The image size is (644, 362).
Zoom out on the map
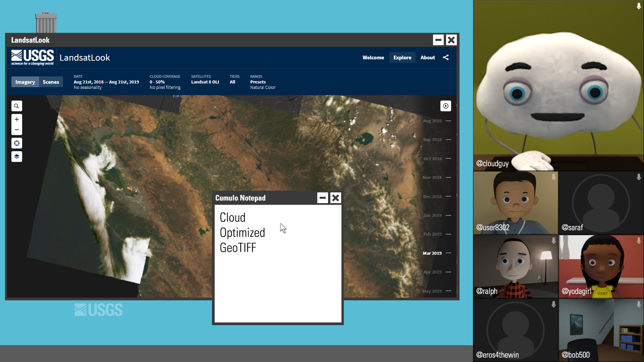point(16,130)
